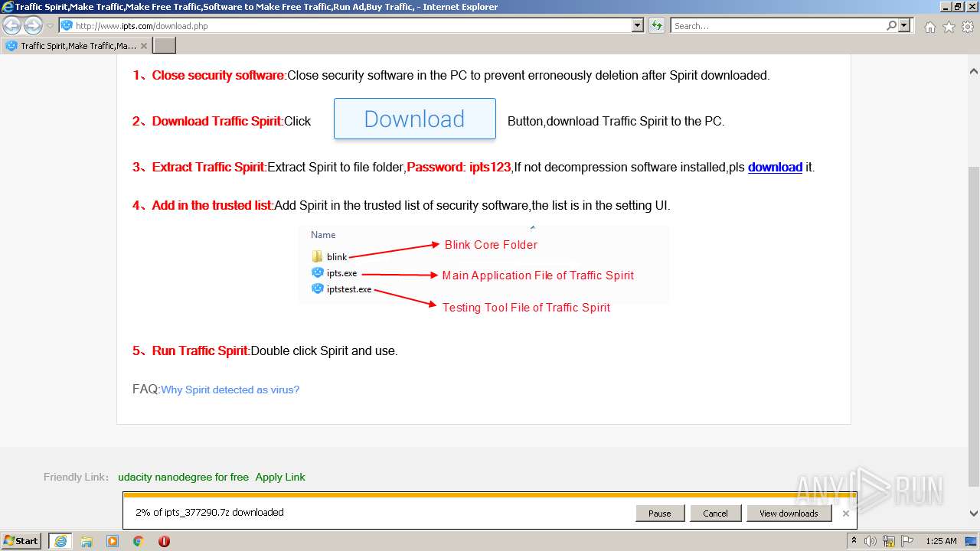Click the scrollbar down arrow

click(973, 514)
